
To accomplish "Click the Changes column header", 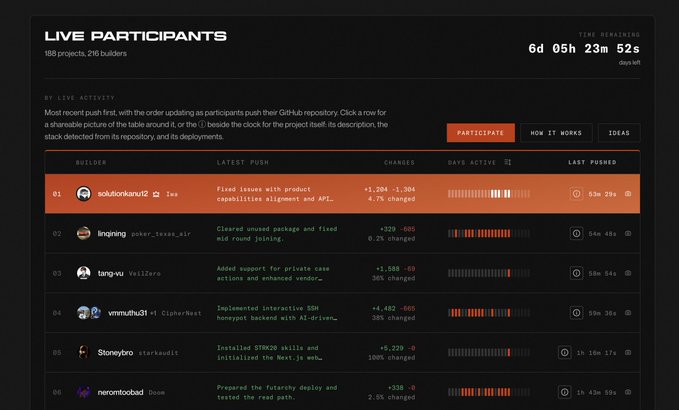I will coord(399,162).
